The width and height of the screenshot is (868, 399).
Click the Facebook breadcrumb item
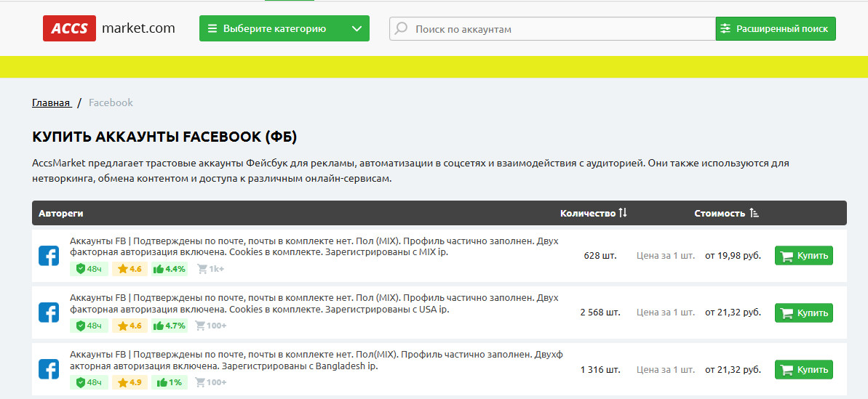click(x=111, y=102)
